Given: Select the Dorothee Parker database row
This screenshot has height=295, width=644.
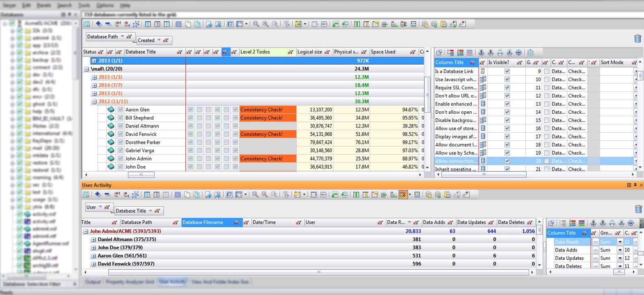Looking at the screenshot, I should [252, 142].
